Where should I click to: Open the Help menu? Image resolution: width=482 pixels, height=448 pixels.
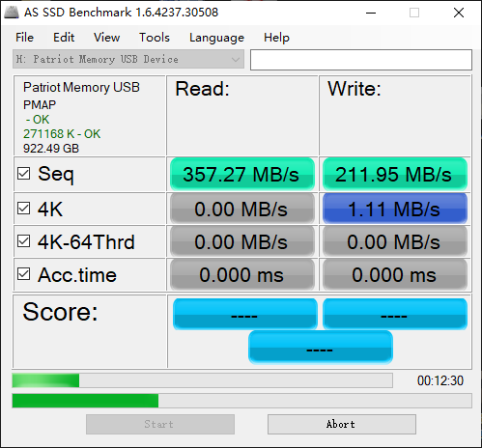276,38
